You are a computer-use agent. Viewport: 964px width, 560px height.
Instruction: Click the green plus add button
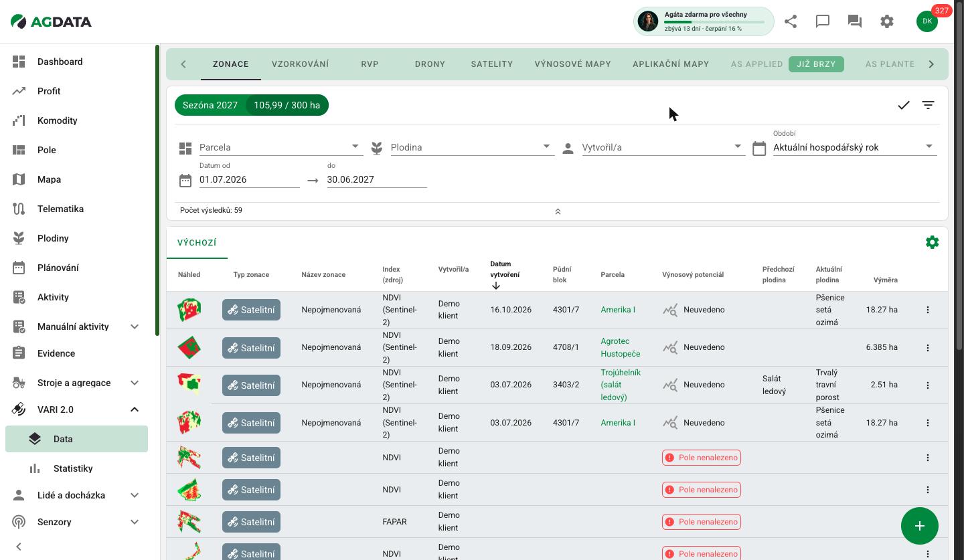[x=920, y=526]
